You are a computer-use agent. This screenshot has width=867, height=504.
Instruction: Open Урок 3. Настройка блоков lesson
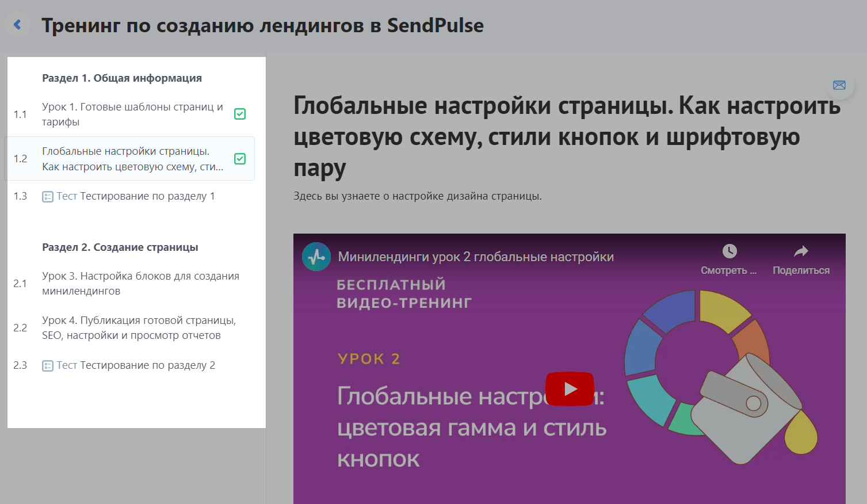140,283
